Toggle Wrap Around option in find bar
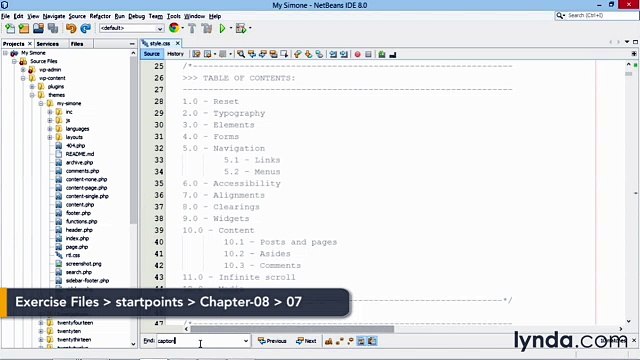The width and height of the screenshot is (640, 360). tap(372, 341)
